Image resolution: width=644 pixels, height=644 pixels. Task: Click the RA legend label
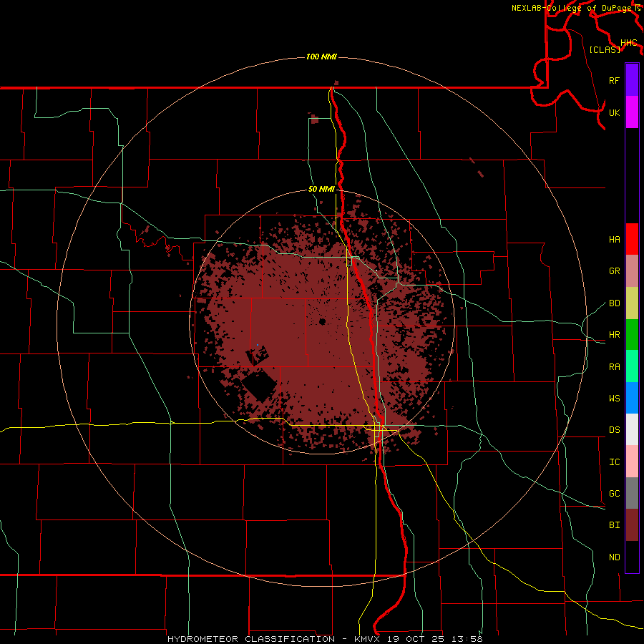click(x=614, y=366)
